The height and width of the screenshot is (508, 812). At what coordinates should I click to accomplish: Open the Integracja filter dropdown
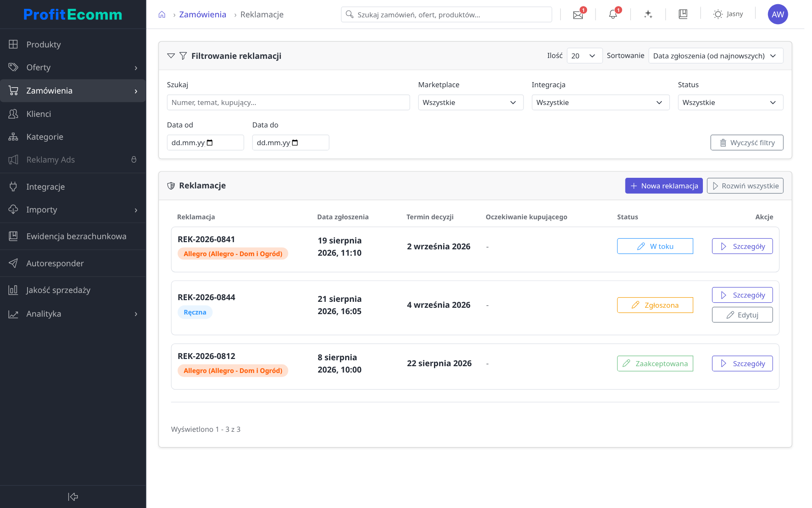tap(600, 102)
